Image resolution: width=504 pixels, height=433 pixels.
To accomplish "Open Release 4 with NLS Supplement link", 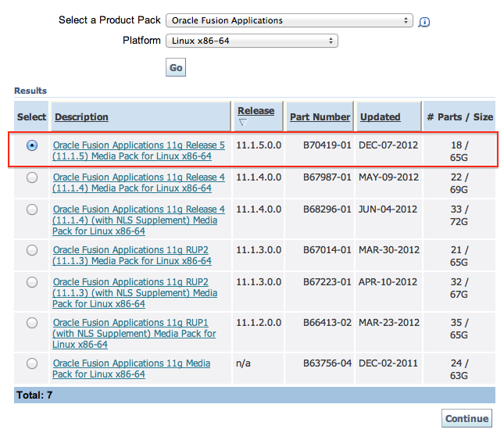I will click(138, 220).
